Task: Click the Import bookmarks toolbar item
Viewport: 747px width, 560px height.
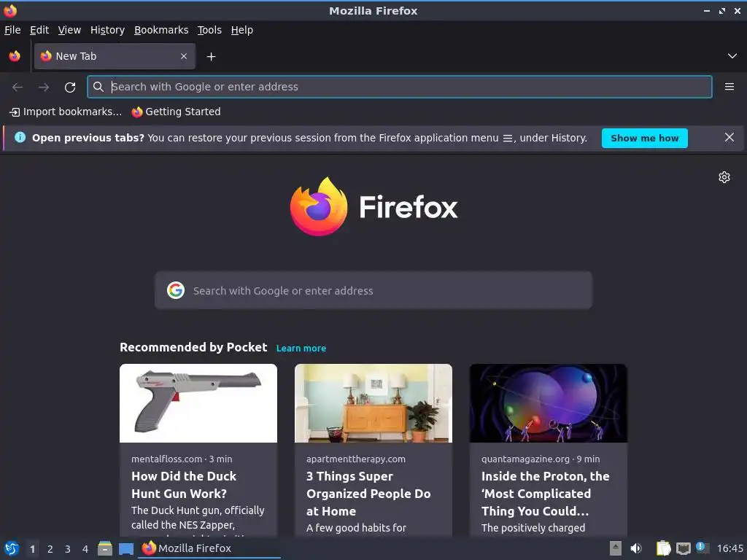Action: coord(66,112)
